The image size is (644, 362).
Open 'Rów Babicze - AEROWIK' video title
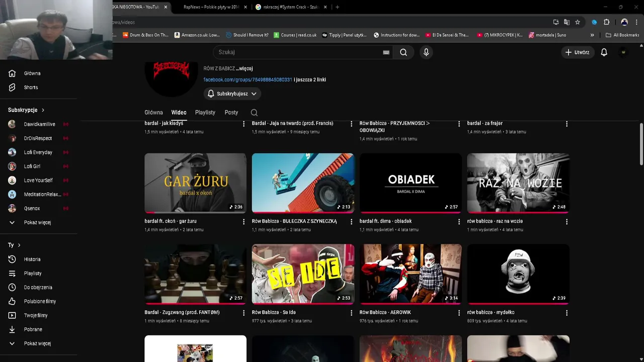tap(385, 313)
